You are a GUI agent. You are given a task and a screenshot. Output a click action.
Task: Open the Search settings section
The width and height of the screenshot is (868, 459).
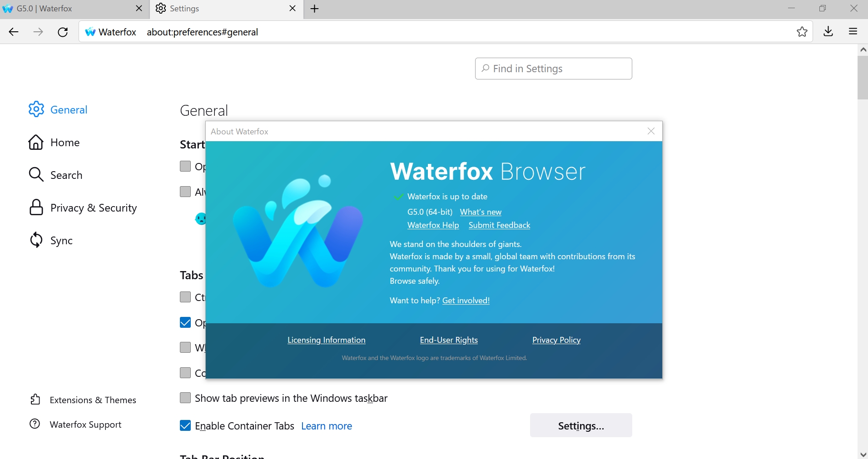pos(66,174)
